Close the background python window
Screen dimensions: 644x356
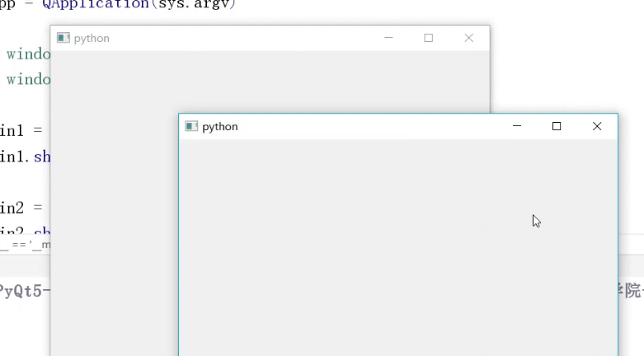coord(468,38)
